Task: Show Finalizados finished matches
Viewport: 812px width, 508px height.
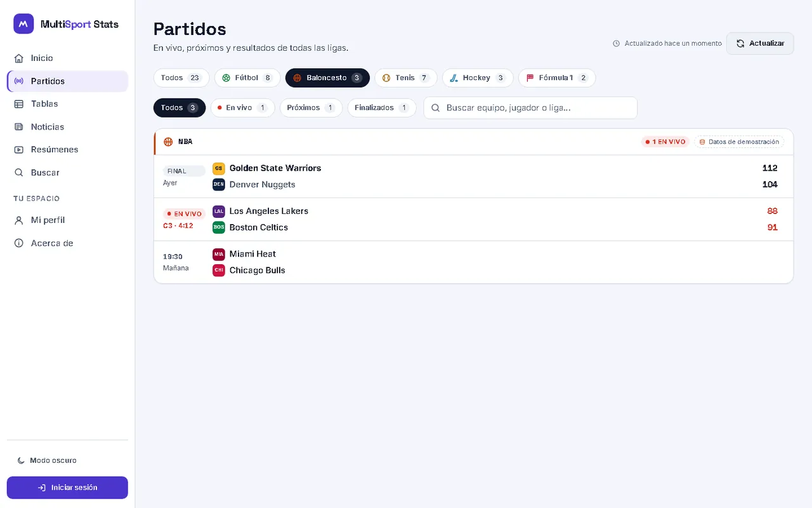Action: pos(382,107)
